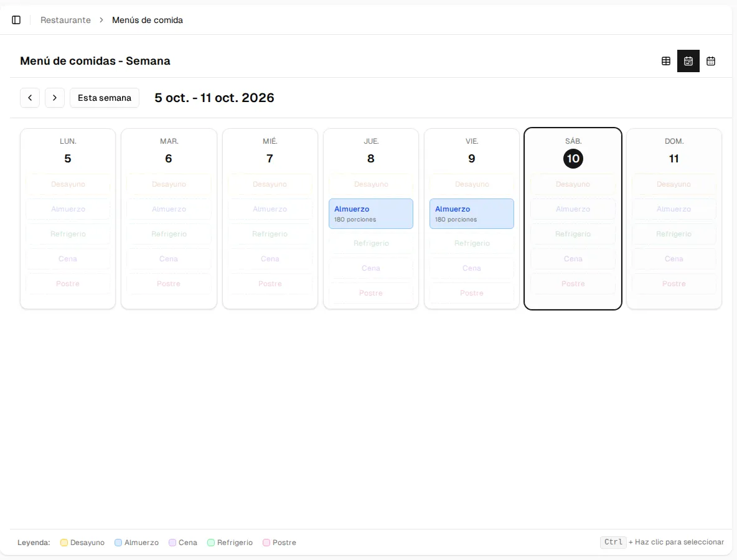
Task: Open Friday 9 Almuerzo 180 porciones entry
Action: coord(471,214)
